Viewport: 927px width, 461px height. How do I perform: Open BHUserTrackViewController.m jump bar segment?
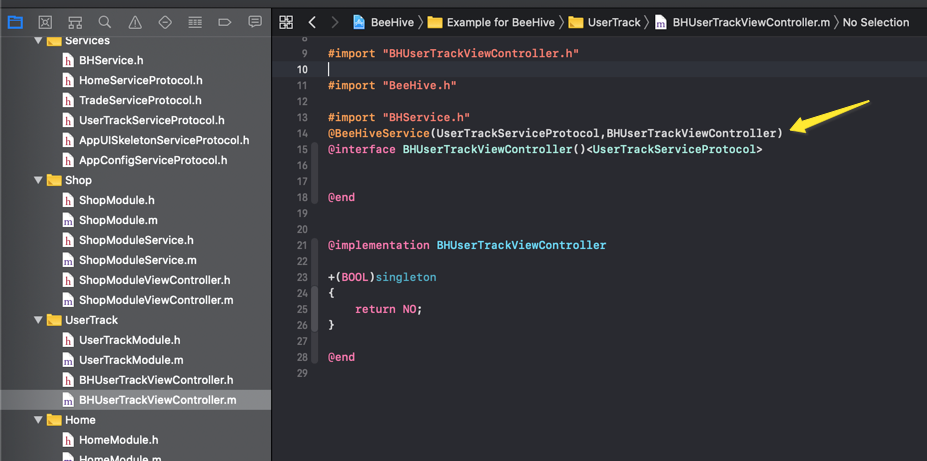(743, 22)
